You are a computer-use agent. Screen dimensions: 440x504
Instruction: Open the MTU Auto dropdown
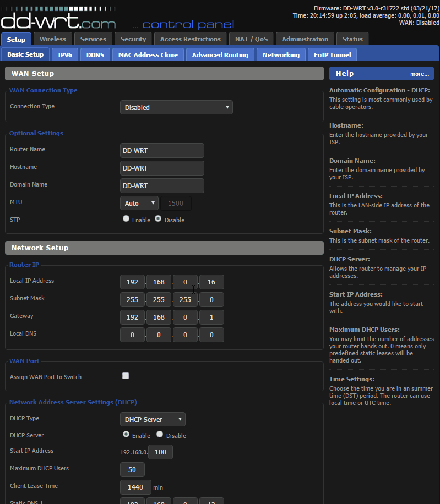point(139,203)
